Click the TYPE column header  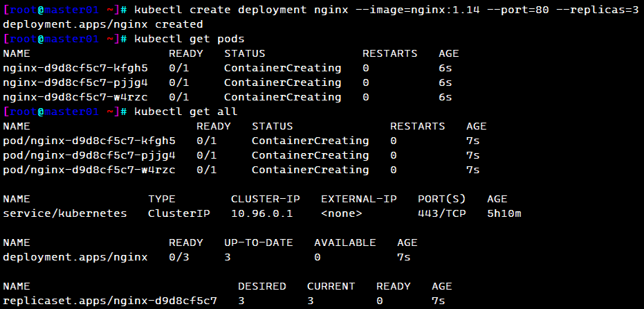(162, 199)
